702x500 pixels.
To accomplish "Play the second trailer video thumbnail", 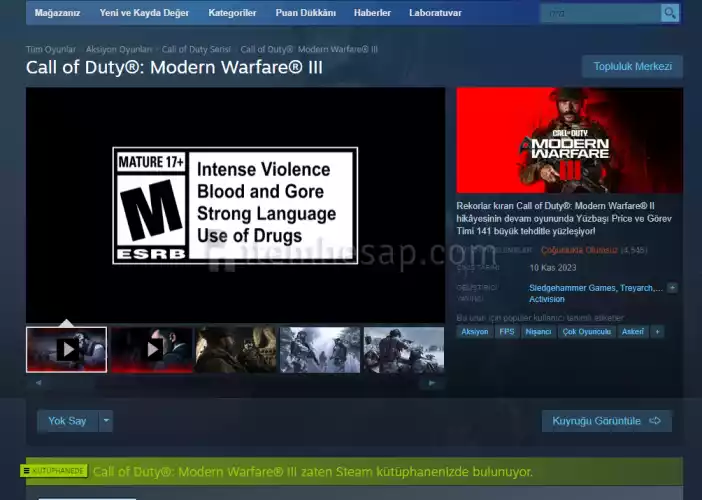I will point(151,350).
